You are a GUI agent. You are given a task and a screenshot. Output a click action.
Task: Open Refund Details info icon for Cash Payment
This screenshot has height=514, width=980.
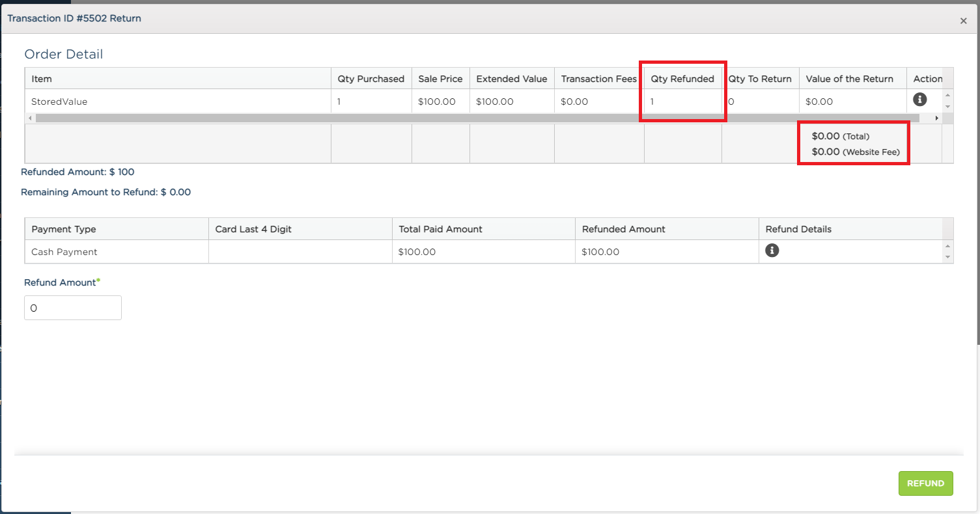772,250
